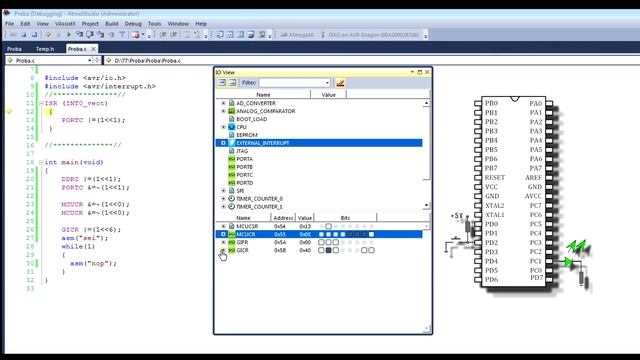The image size is (640, 360).
Task: Expand the EXTERNAL_INTERRUPT tree node
Action: [x=223, y=143]
